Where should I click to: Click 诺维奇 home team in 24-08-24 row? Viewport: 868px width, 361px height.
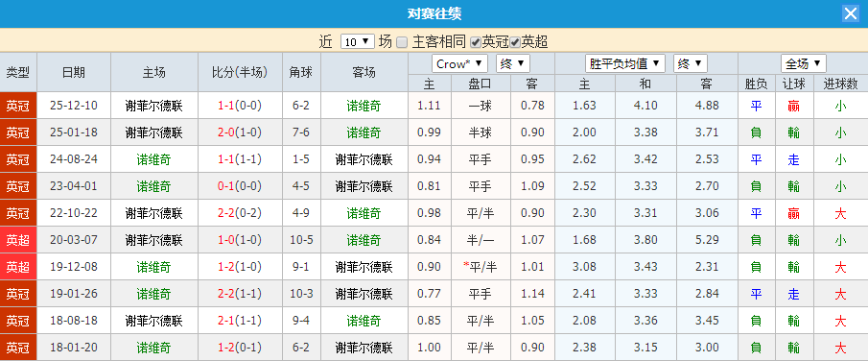153,159
